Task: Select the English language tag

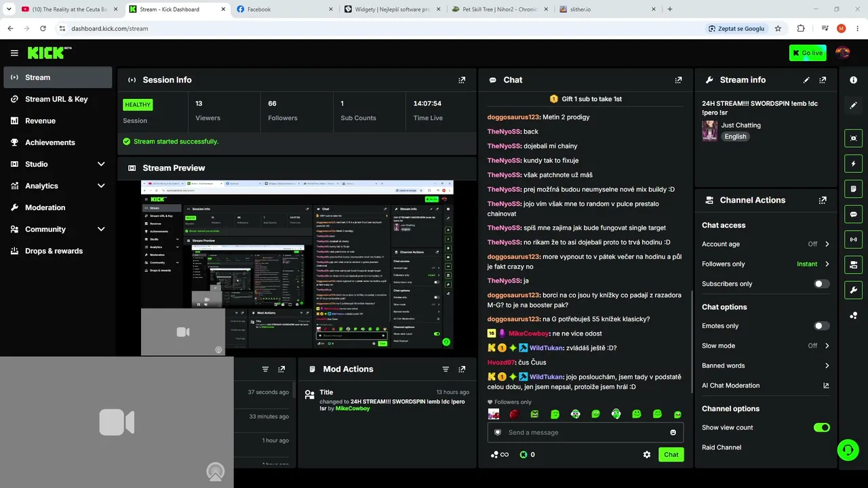Action: [735, 136]
